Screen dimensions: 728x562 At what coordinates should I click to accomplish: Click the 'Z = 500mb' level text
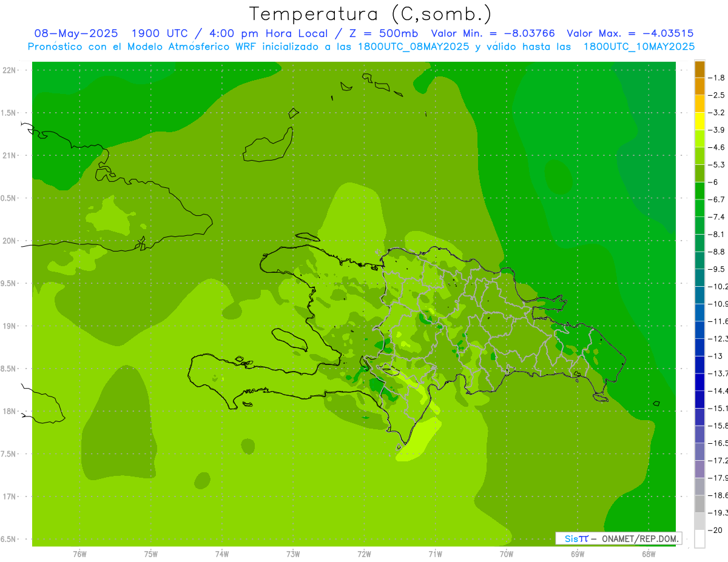click(x=383, y=33)
